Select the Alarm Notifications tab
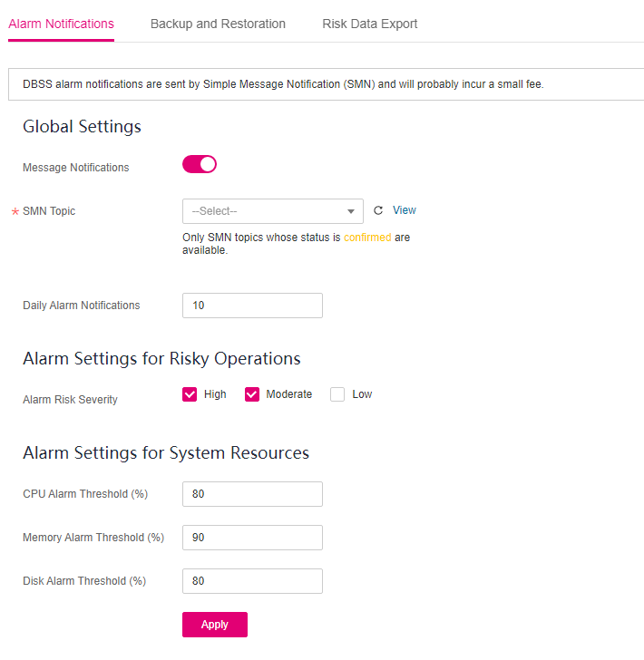644x660 pixels. [x=61, y=24]
